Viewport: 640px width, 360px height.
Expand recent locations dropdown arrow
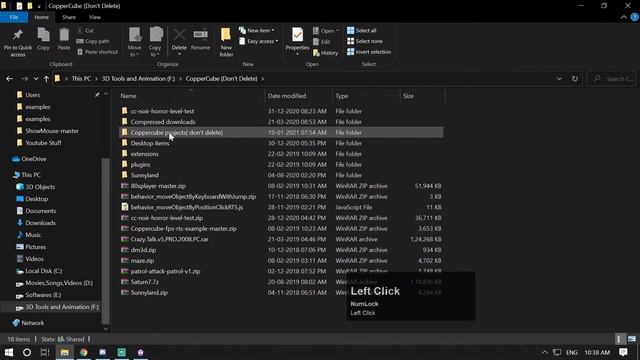point(36,79)
